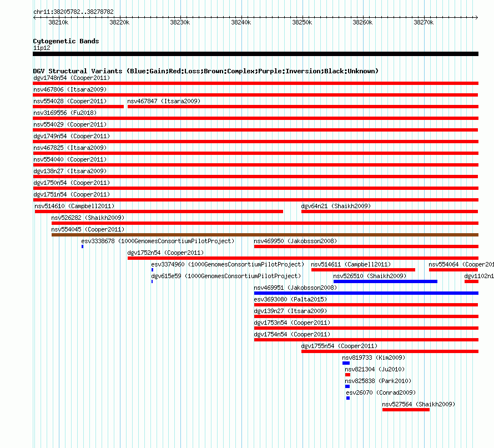Click the chr11:38205782..38278782 coordinates label
Viewport: 494px width, 448px height.
coord(73,12)
